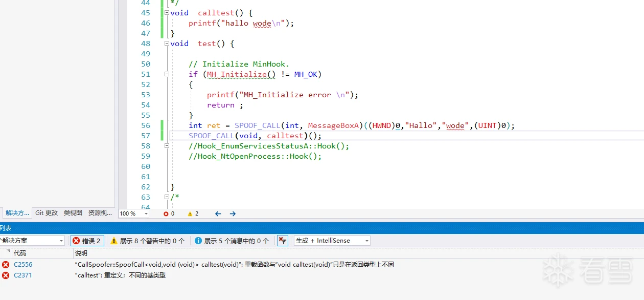Select the "calltest" 重定义 error description
This screenshot has height=300, width=644.
coord(120,275)
